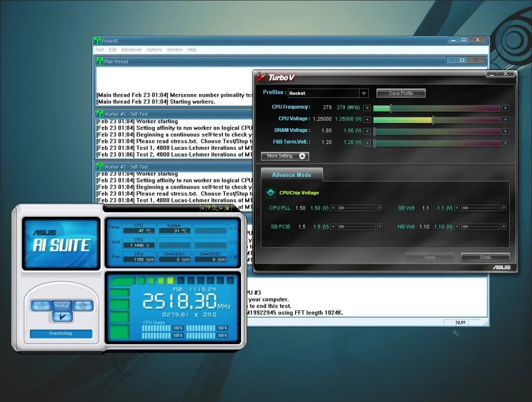
Task: Decrease CPU PLL voltage with left arrow
Action: pos(333,208)
